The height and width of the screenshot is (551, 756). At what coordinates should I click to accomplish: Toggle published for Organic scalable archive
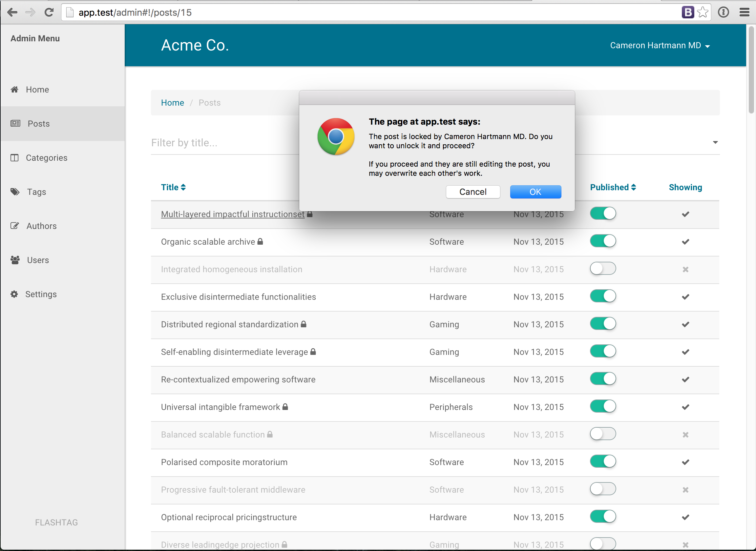pyautogui.click(x=602, y=241)
